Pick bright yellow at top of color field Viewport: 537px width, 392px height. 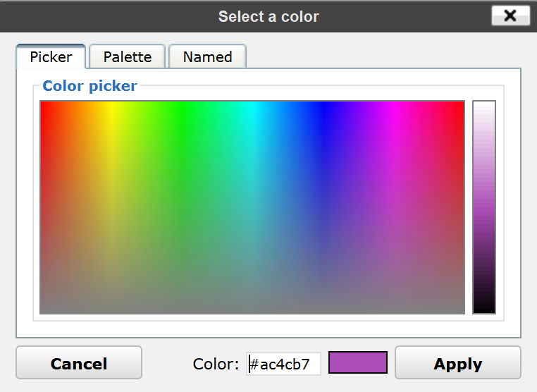click(111, 104)
